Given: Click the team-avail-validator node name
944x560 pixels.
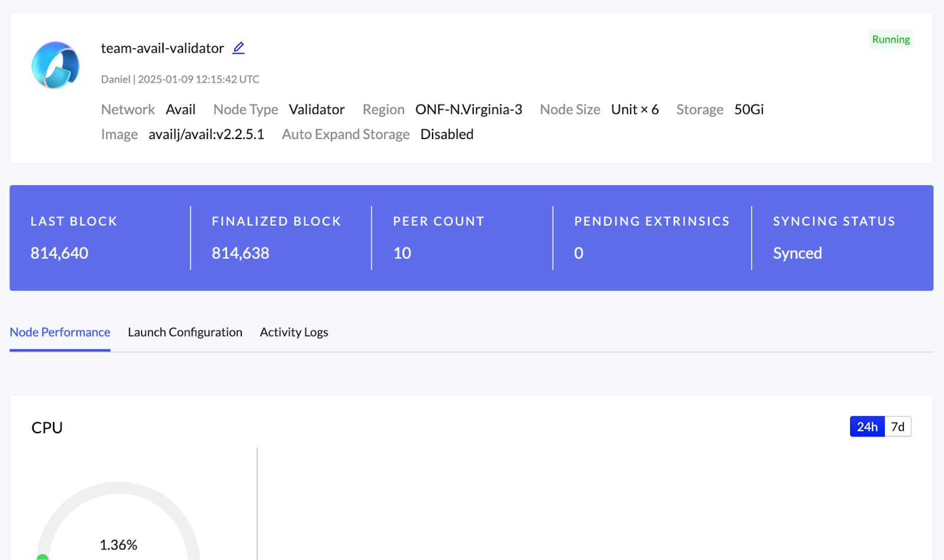Looking at the screenshot, I should pyautogui.click(x=162, y=48).
